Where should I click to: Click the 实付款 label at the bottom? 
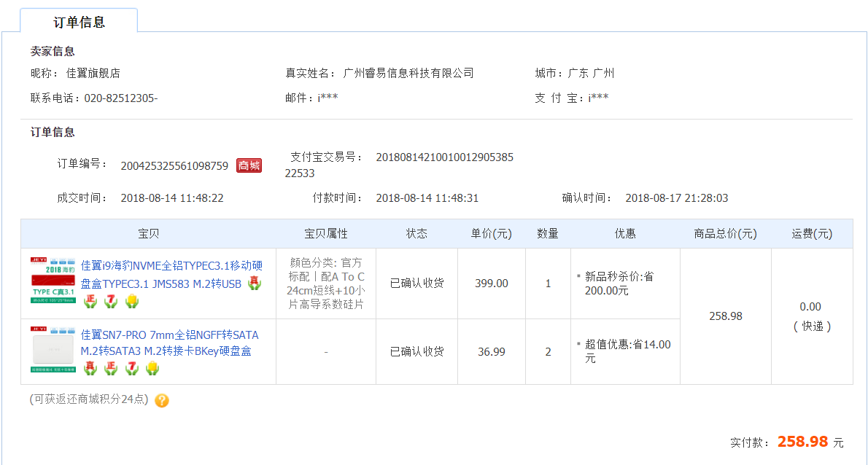click(x=749, y=442)
